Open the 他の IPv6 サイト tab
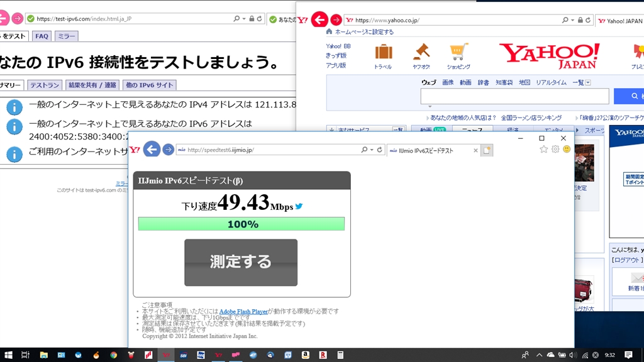 (x=150, y=85)
